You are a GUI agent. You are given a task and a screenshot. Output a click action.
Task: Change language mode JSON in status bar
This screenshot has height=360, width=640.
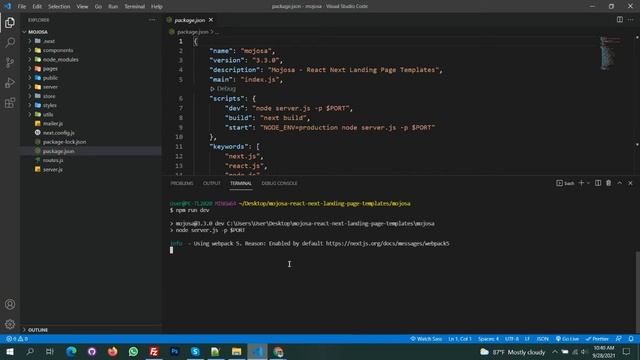click(542, 339)
